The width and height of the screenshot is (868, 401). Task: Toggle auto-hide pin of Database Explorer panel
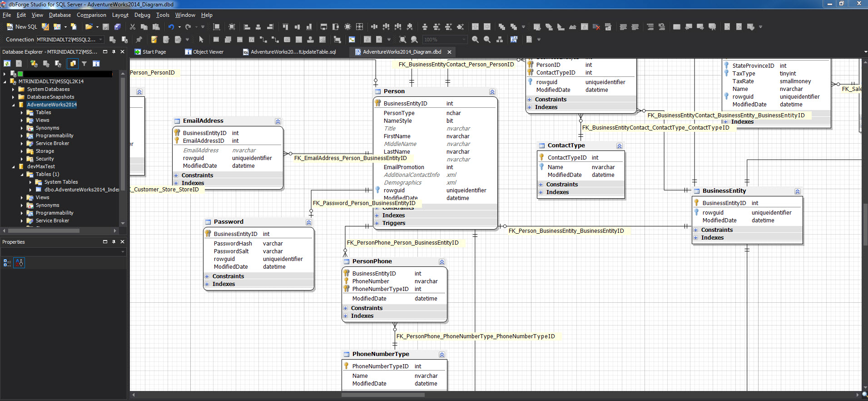(x=114, y=52)
